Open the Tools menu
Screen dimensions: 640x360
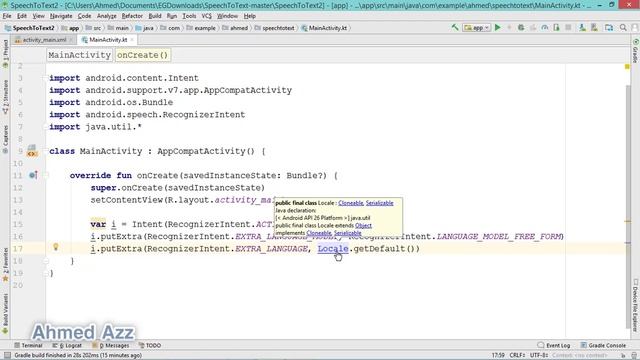pyautogui.click(x=189, y=16)
